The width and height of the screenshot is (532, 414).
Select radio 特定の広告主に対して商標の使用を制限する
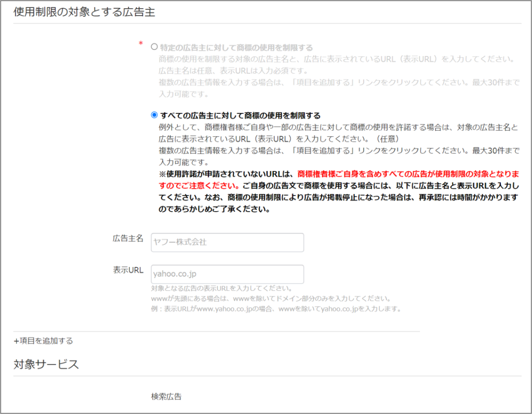coord(154,47)
